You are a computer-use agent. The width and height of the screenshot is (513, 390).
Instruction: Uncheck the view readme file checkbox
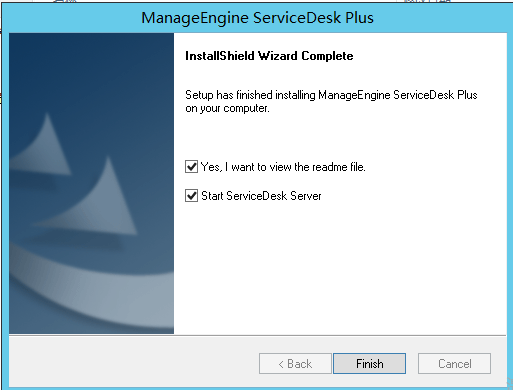(x=191, y=166)
